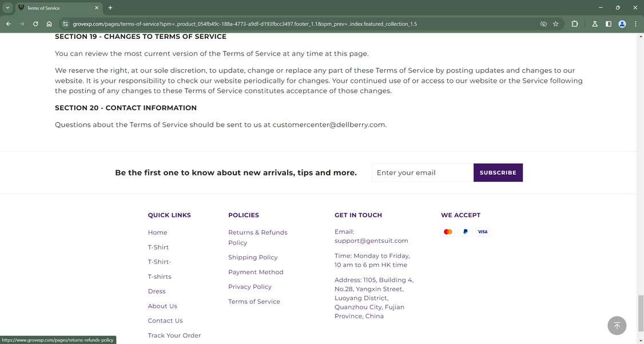The image size is (644, 344).
Task: Click the browser back arrow
Action: point(9,24)
